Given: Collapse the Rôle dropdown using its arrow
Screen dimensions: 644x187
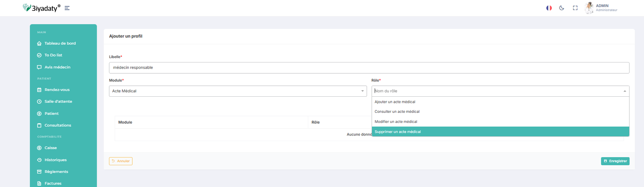Looking at the screenshot, I should pyautogui.click(x=625, y=91).
